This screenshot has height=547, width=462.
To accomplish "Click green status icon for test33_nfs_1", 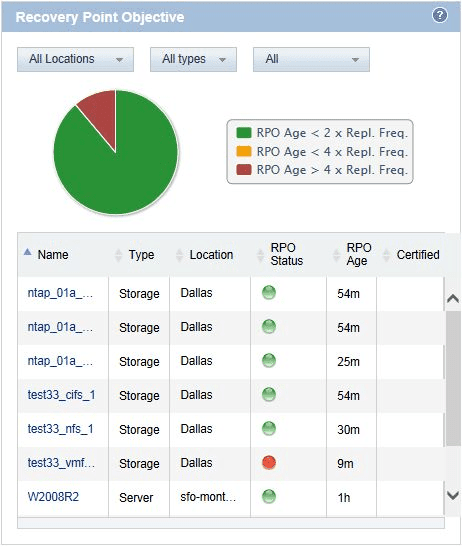I will (x=269, y=428).
